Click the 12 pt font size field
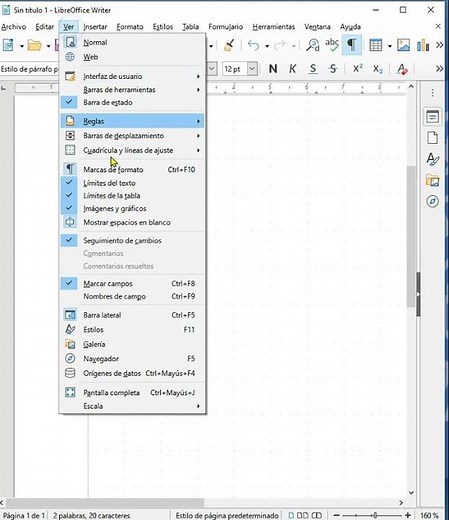 pyautogui.click(x=235, y=69)
